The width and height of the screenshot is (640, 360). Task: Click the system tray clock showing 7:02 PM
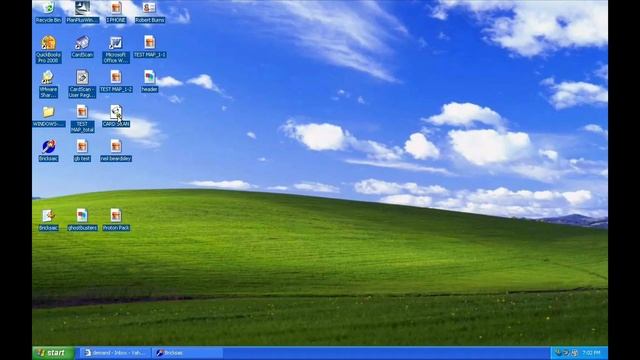(591, 353)
